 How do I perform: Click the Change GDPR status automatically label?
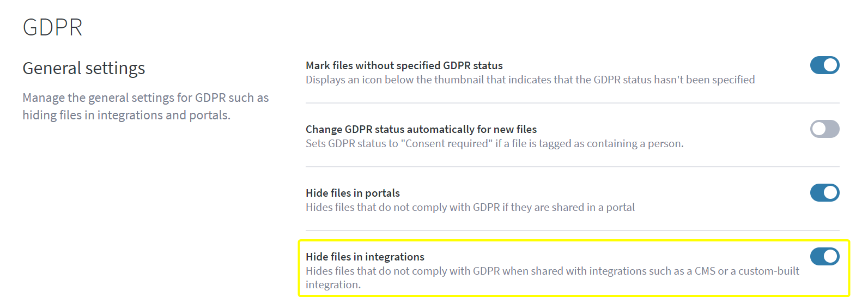[421, 129]
